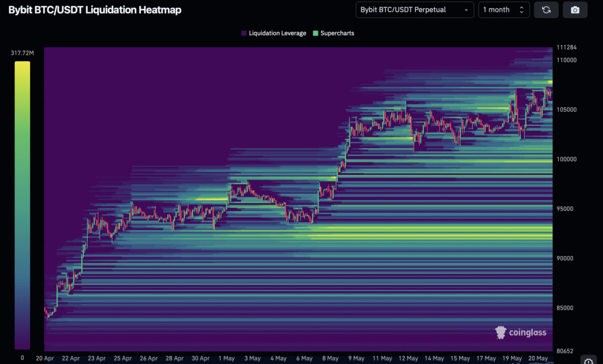
Task: Click the 110000 price axis label
Action: tap(566, 60)
